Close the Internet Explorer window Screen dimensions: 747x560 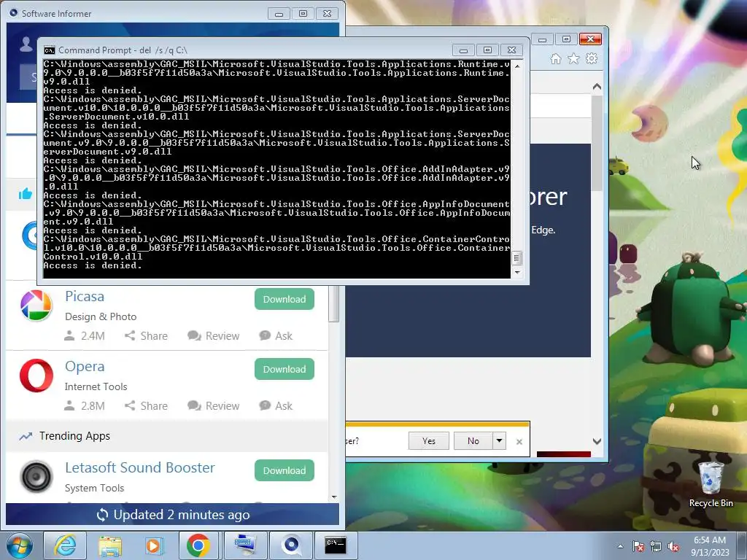click(x=591, y=39)
